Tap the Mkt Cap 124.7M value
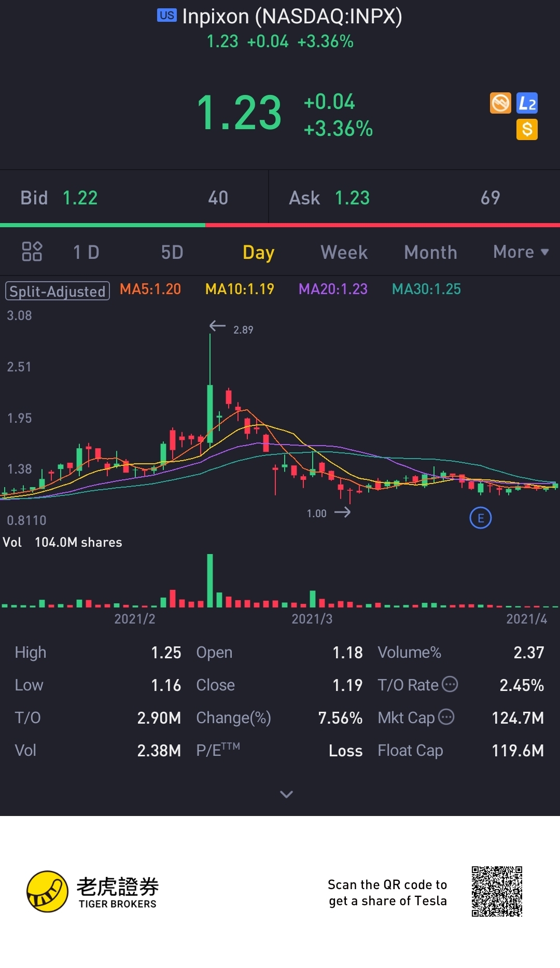560x968 pixels. click(518, 717)
